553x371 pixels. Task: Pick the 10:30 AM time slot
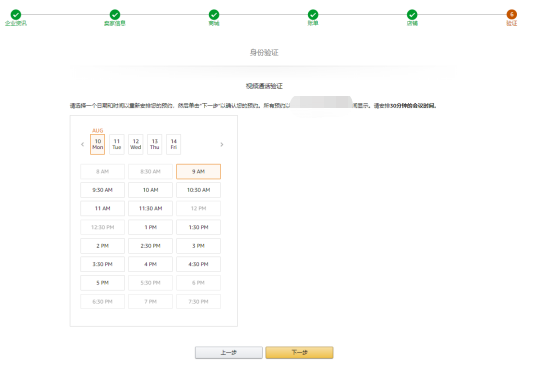pyautogui.click(x=199, y=190)
